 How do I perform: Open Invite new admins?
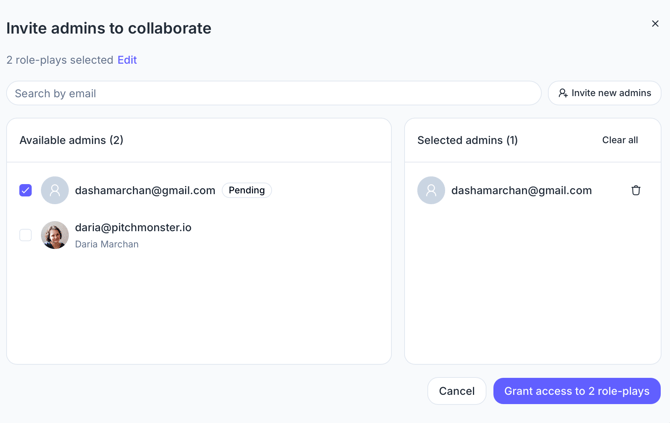tap(605, 93)
